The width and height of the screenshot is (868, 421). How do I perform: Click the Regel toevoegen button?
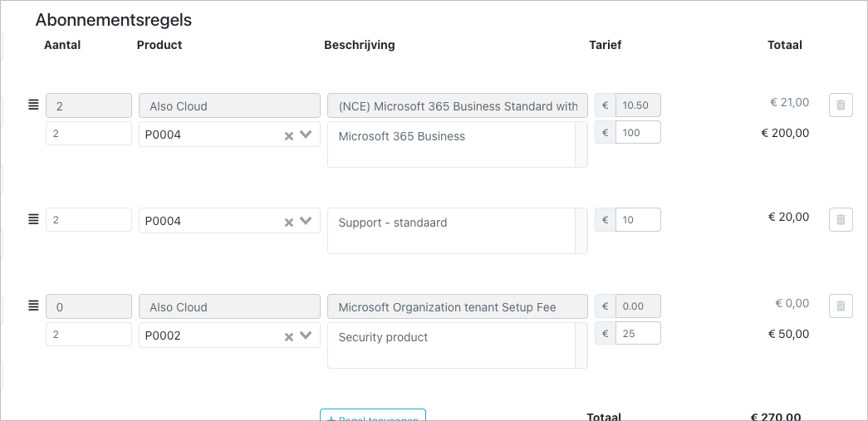(373, 415)
